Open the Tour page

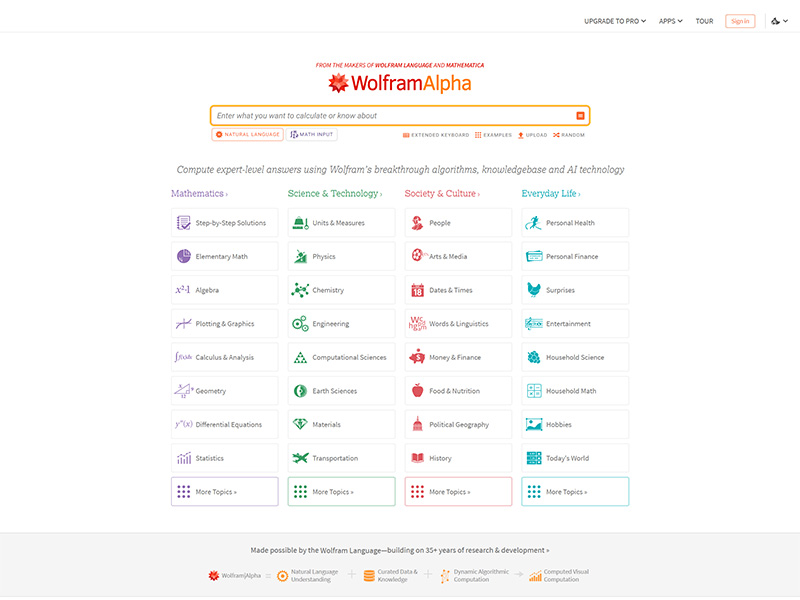704,20
